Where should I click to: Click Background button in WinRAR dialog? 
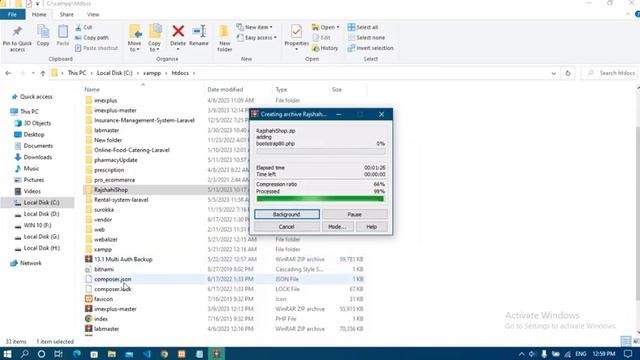[287, 214]
